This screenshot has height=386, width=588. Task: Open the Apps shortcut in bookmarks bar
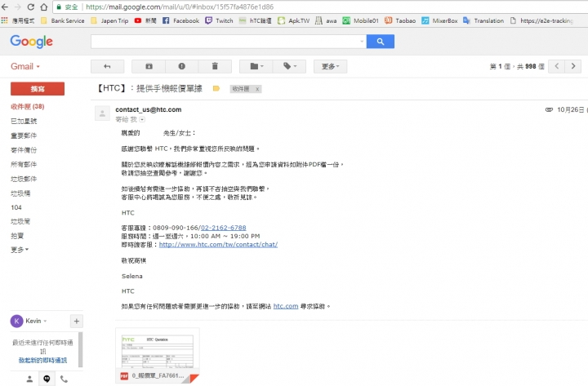[18, 20]
